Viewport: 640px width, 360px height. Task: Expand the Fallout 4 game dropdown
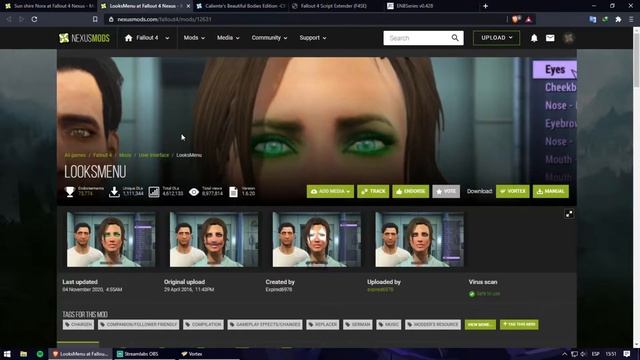coord(167,38)
